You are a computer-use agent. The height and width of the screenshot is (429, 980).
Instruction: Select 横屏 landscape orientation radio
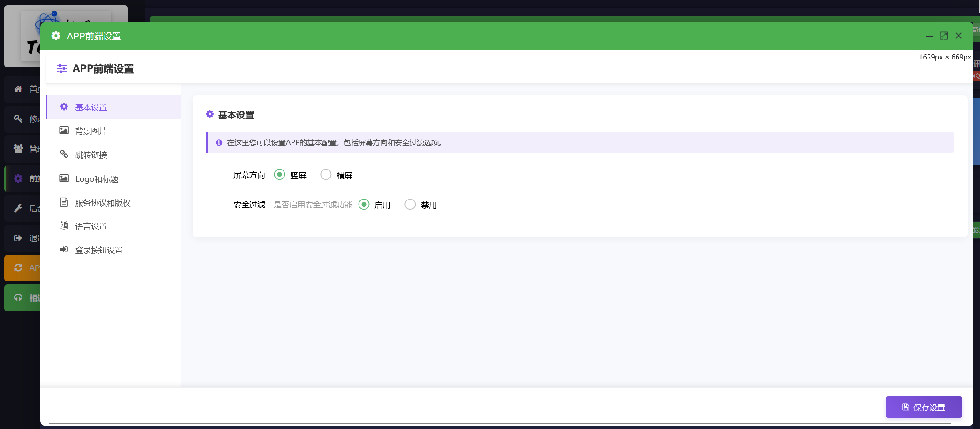[326, 175]
